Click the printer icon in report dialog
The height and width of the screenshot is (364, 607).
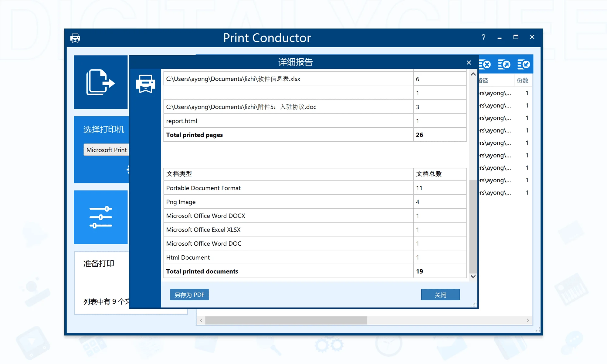click(x=145, y=84)
